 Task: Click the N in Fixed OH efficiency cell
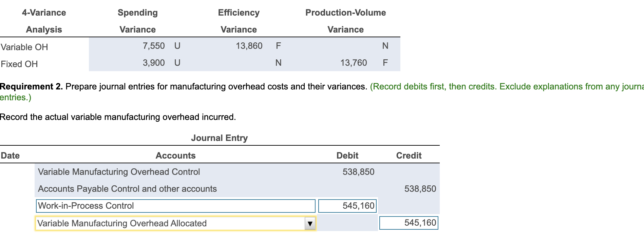278,63
